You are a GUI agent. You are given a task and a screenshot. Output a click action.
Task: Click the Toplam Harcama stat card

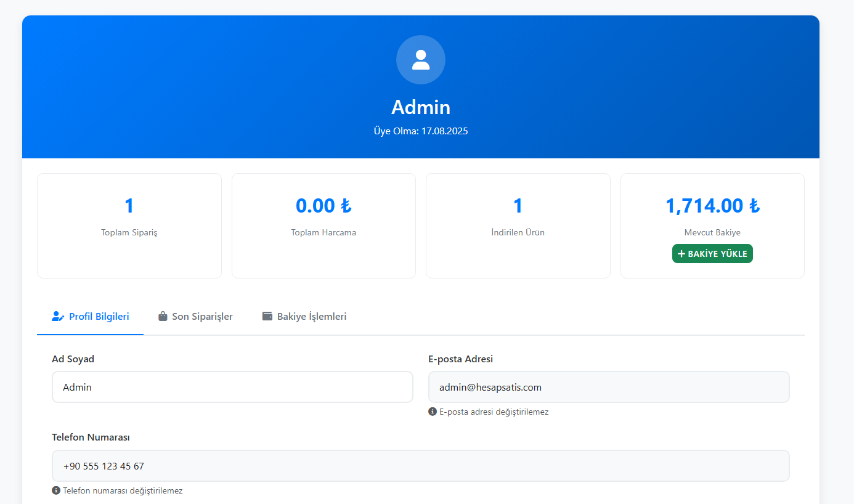(323, 226)
